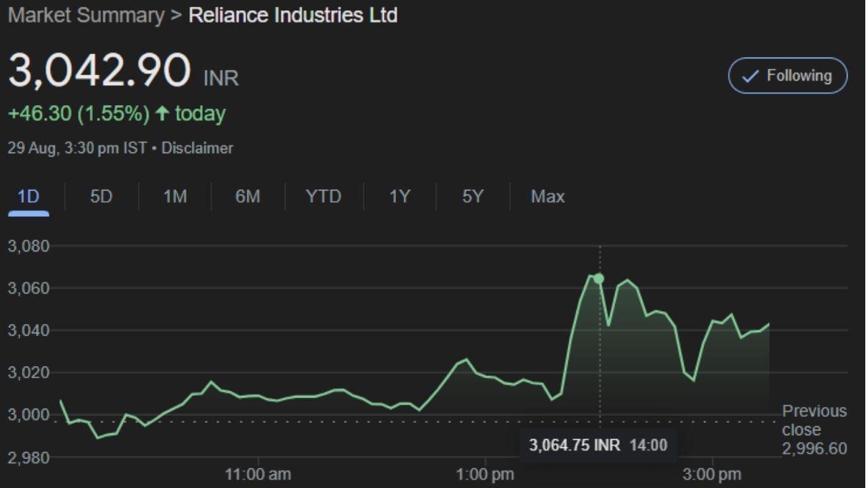Click the 3,000 y-axis label
This screenshot has height=488, width=868.
point(29,414)
